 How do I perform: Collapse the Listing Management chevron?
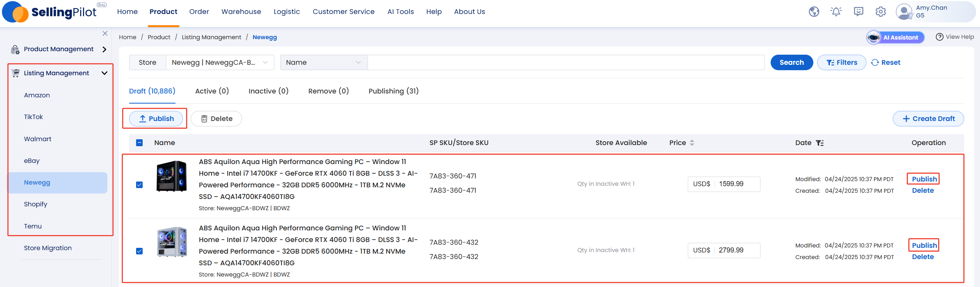point(104,73)
